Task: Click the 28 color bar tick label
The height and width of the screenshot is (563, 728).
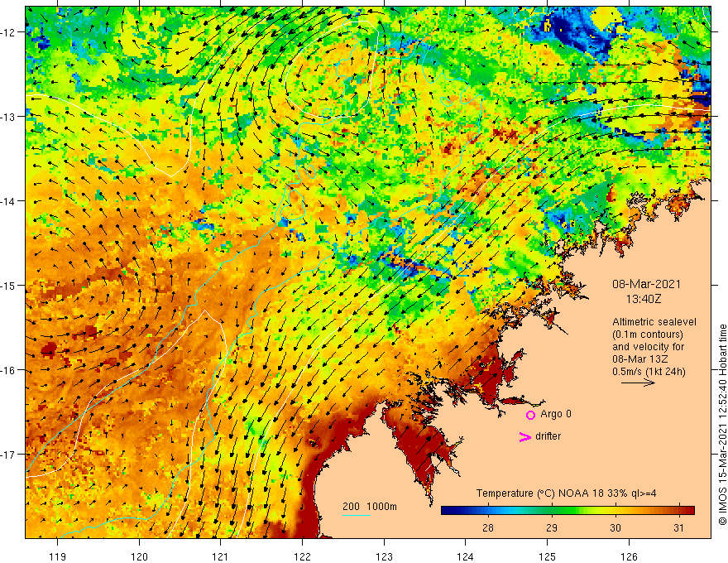Action: pos(487,527)
